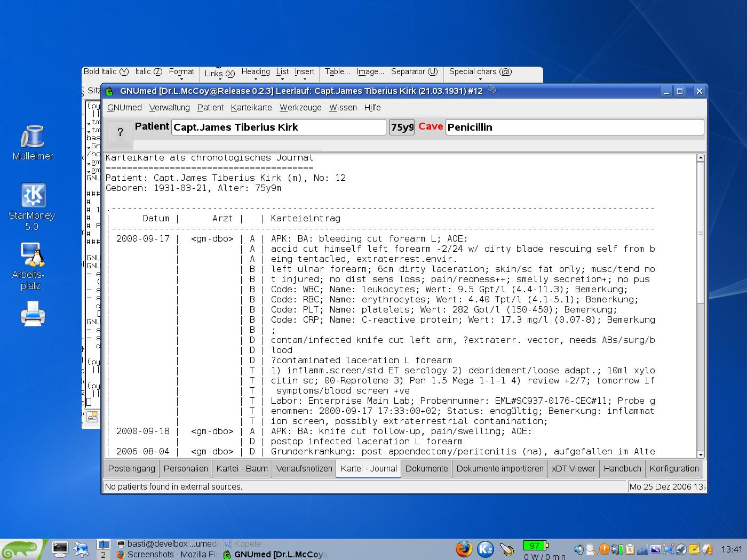The image size is (747, 560).
Task: Switch to the Dokumente tab
Action: click(x=426, y=468)
